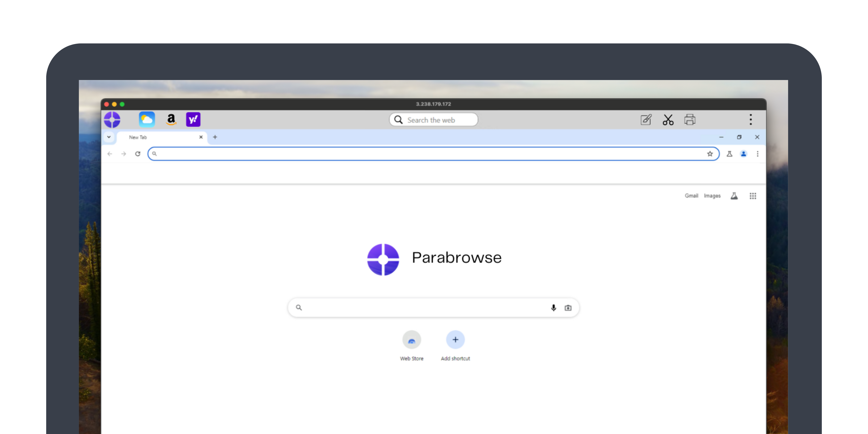Click the annotate pencil icon
This screenshot has width=868, height=434.
coord(646,120)
